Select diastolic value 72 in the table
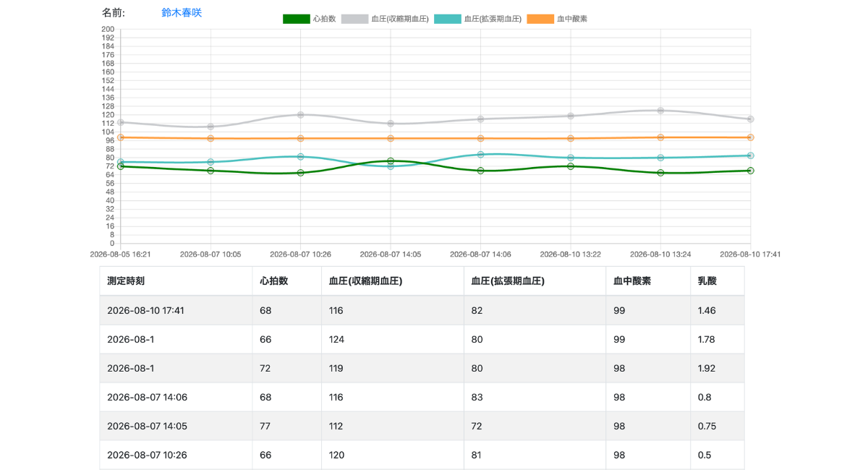868x470 pixels. (x=535, y=426)
